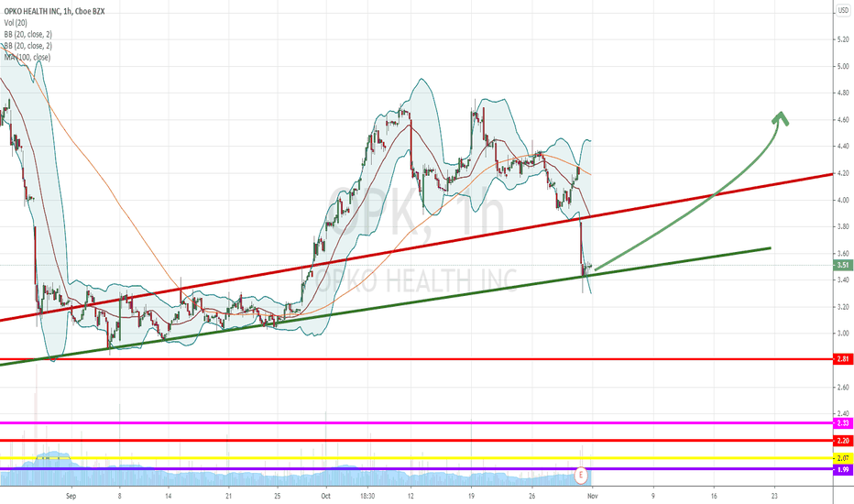Click the 23 date label on time axis

point(774,496)
